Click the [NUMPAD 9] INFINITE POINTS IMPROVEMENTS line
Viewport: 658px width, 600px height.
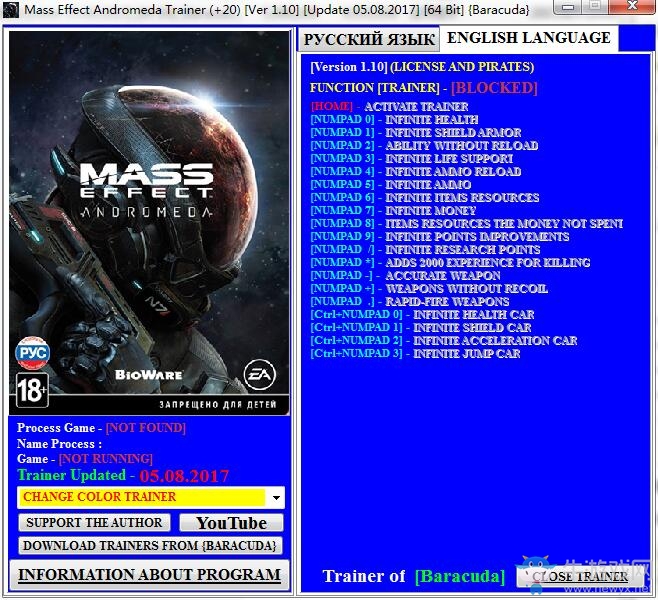point(440,237)
